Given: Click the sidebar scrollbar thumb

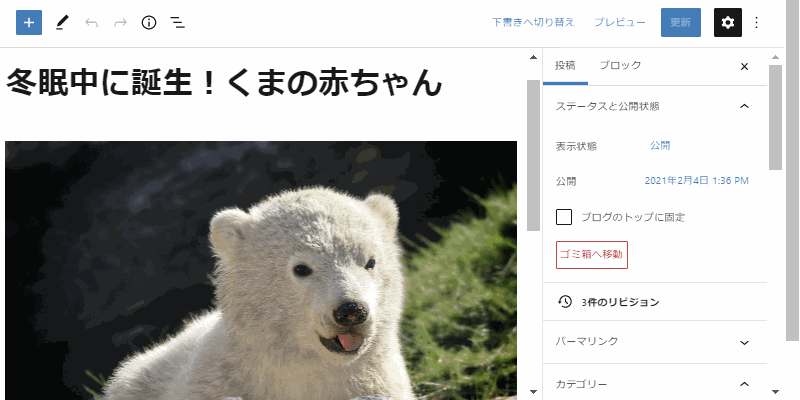Looking at the screenshot, I should click(776, 117).
